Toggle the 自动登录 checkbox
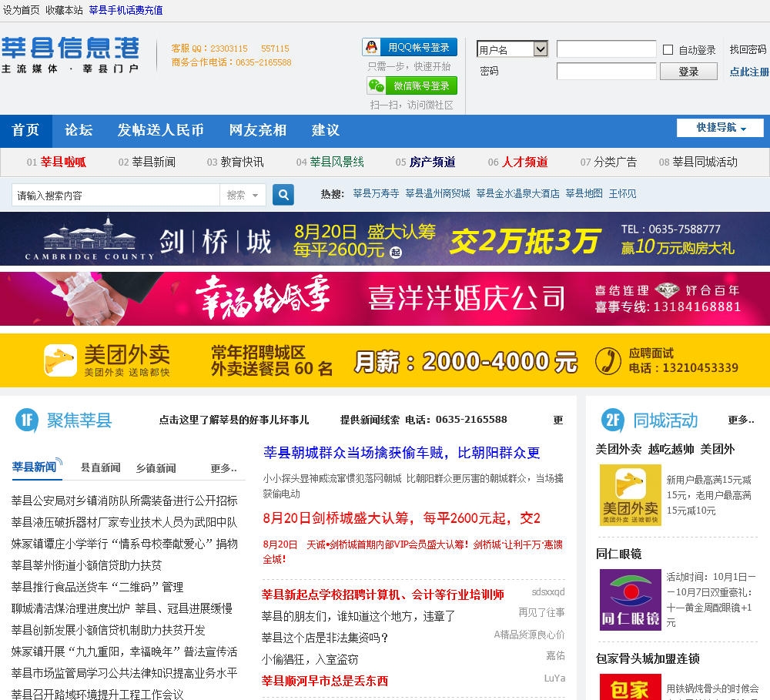The image size is (770, 700). 668,49
